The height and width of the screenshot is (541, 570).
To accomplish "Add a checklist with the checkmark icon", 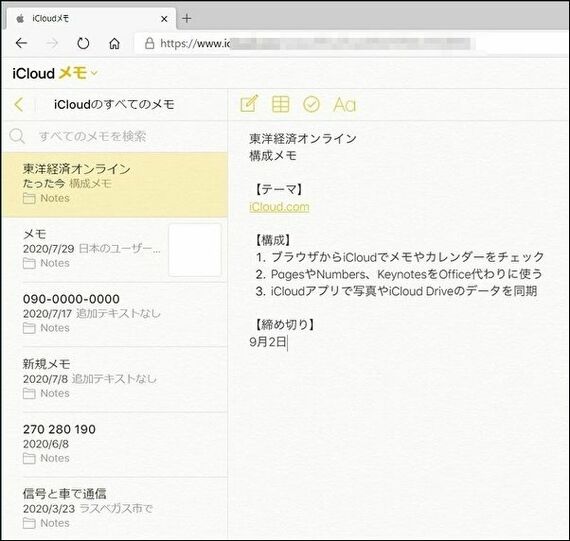I will [x=311, y=104].
